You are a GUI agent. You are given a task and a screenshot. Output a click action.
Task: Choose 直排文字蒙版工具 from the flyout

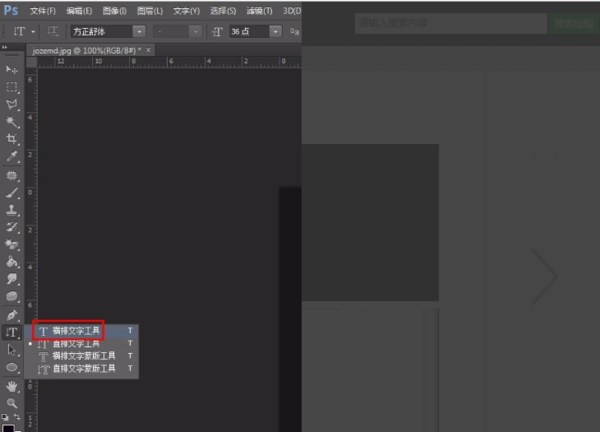[x=82, y=369]
